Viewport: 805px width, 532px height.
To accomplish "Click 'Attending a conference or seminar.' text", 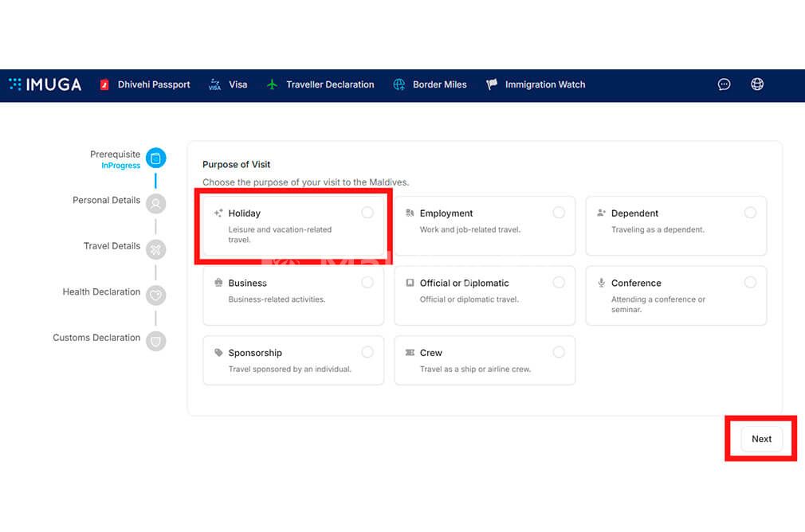I will click(x=658, y=304).
